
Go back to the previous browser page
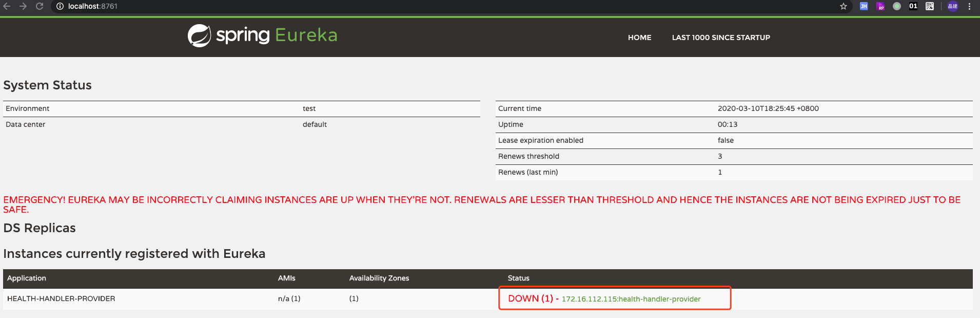click(x=7, y=6)
